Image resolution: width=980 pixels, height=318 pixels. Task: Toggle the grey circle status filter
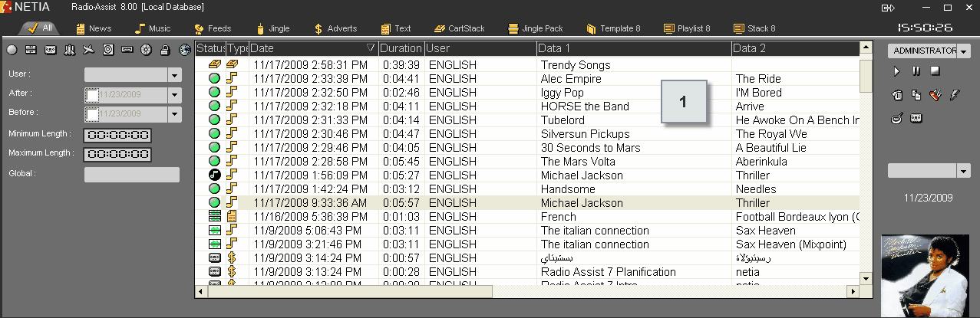[x=12, y=51]
